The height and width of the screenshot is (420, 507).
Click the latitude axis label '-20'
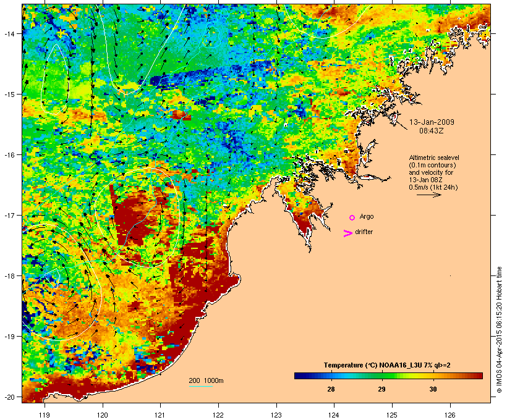point(9,397)
